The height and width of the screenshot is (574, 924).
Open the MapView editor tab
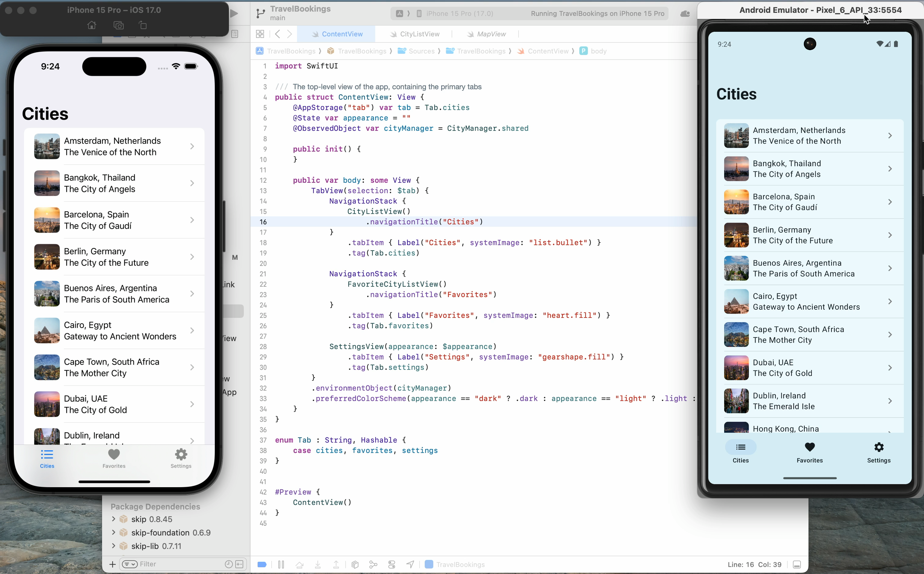(491, 34)
